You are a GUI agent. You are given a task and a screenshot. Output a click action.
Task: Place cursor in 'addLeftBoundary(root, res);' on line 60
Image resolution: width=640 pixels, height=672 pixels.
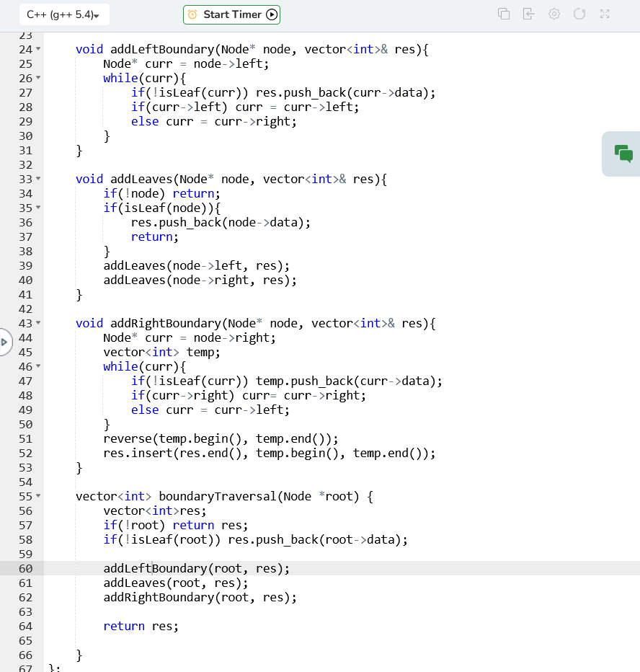197,569
